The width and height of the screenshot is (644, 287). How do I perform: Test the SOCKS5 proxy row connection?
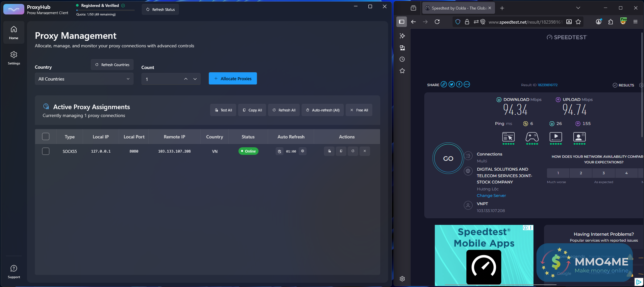(329, 151)
